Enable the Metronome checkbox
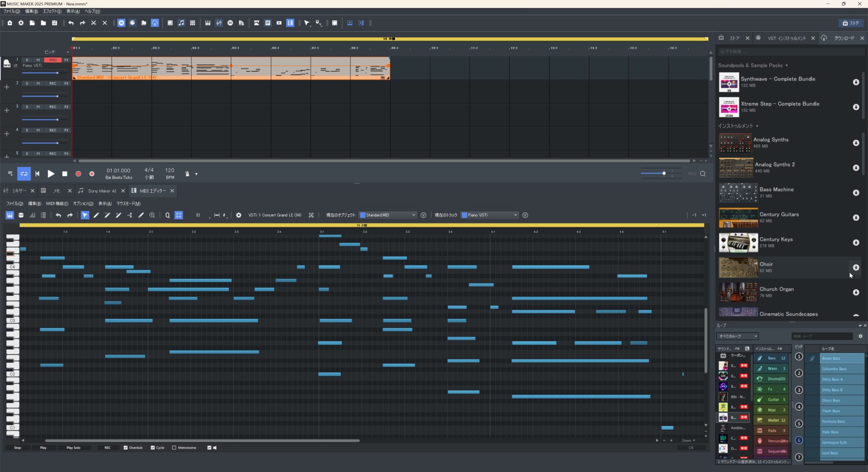This screenshot has width=868, height=472. coord(174,447)
